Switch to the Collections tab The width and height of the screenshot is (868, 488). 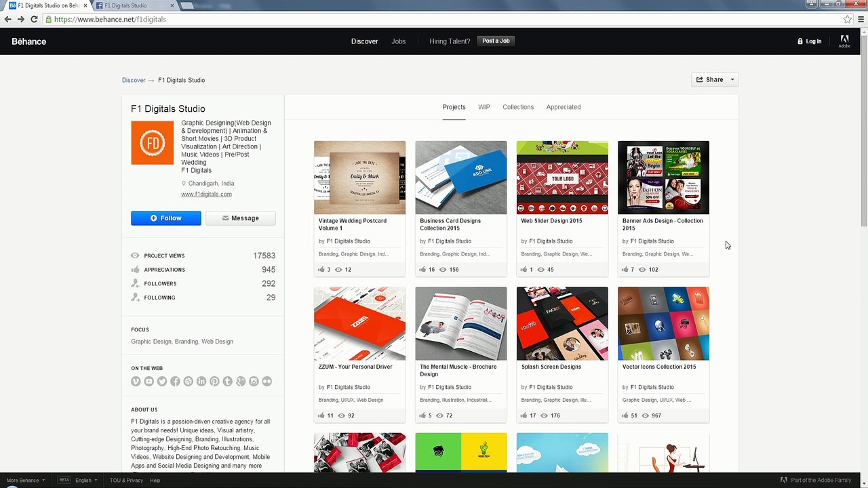click(518, 107)
